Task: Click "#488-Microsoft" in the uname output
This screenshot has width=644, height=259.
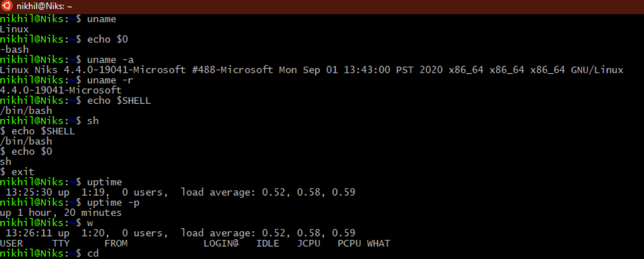Action: (x=233, y=70)
